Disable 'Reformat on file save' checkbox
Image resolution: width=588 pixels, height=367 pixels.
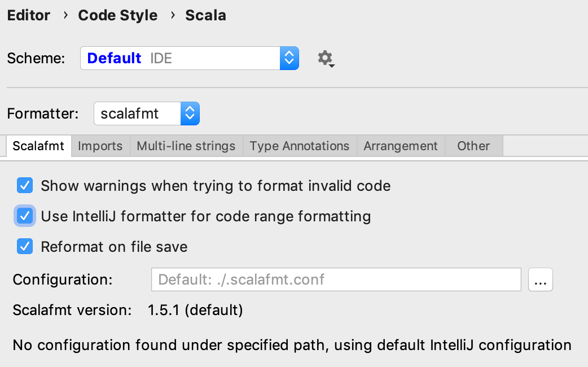pyautogui.click(x=25, y=247)
